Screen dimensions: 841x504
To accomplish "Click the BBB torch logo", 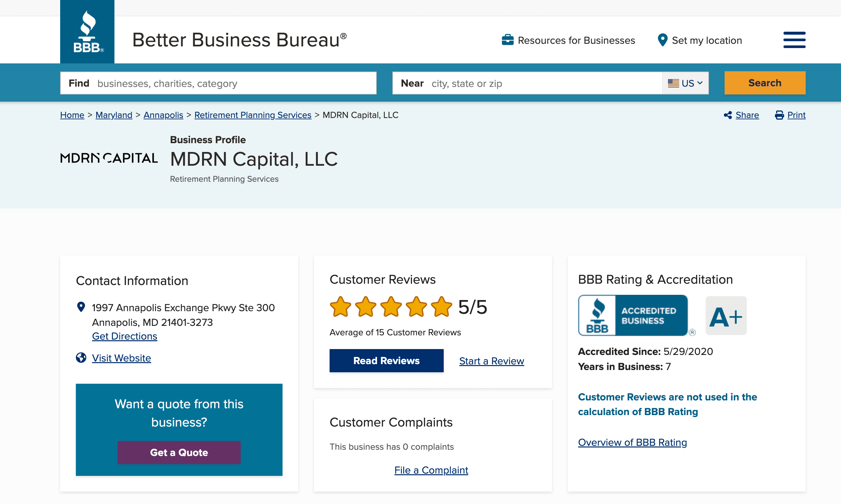I will (87, 32).
